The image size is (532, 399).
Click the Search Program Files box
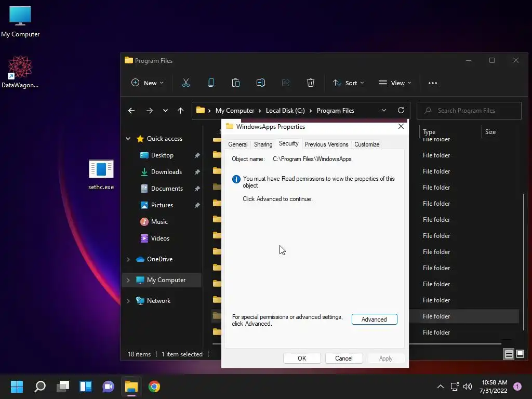[469, 111]
